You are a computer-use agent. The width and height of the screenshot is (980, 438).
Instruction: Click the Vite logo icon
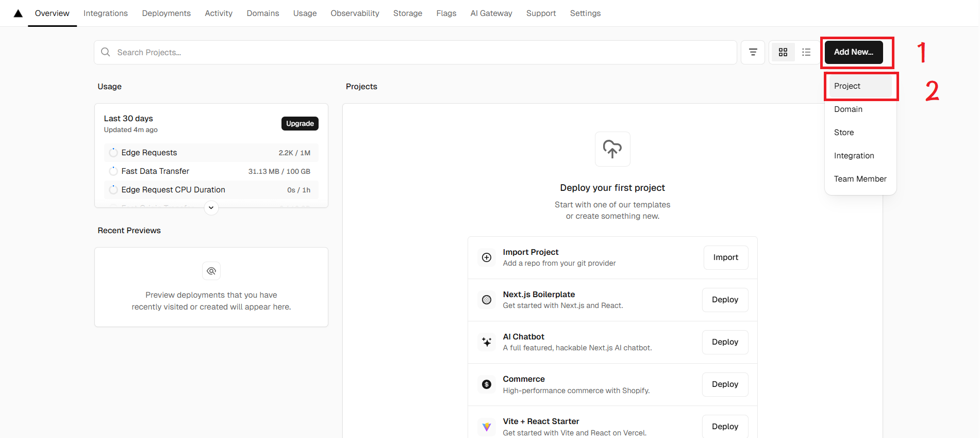click(487, 427)
